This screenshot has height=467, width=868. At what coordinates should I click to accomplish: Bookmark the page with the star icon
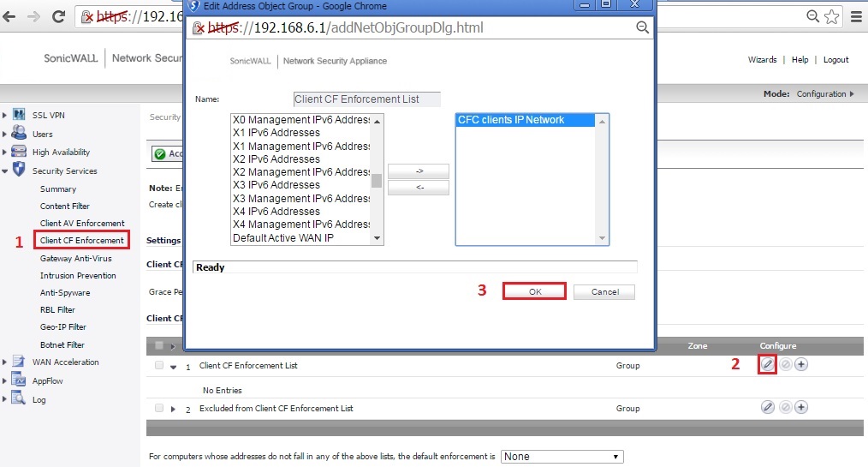coord(830,16)
